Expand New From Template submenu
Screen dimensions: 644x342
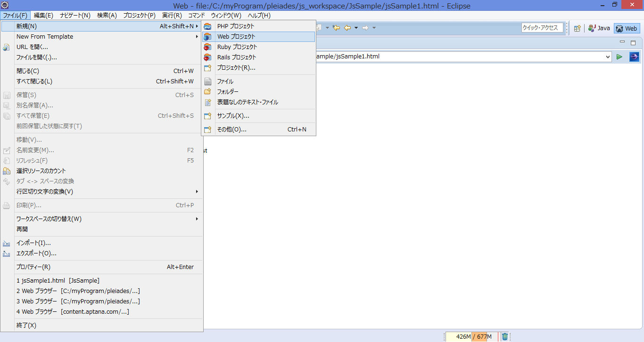102,37
